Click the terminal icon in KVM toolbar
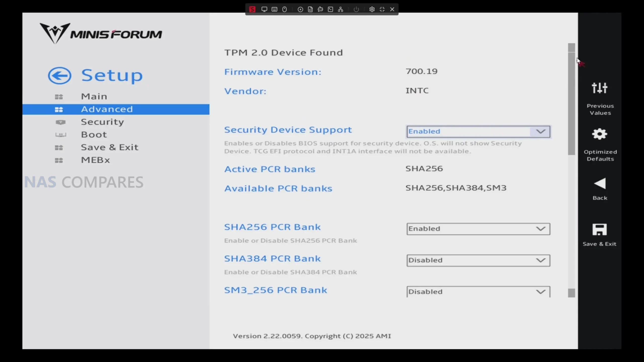This screenshot has height=362, width=644. coord(331,9)
